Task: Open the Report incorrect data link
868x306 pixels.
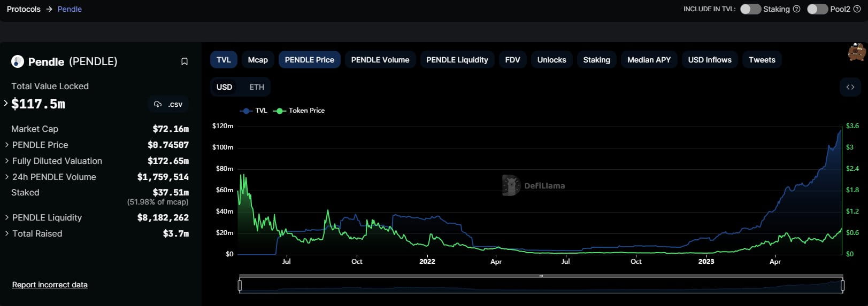Action: pyautogui.click(x=50, y=285)
